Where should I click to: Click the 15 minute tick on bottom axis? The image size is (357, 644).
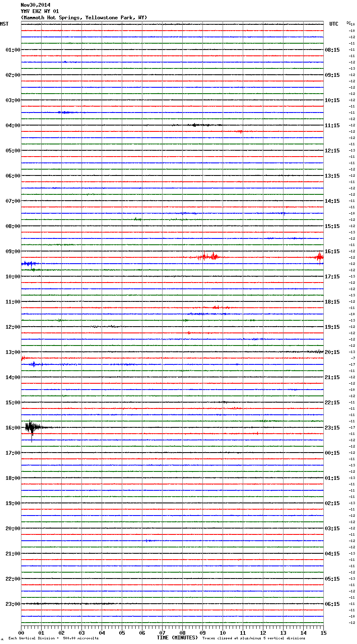(323, 633)
